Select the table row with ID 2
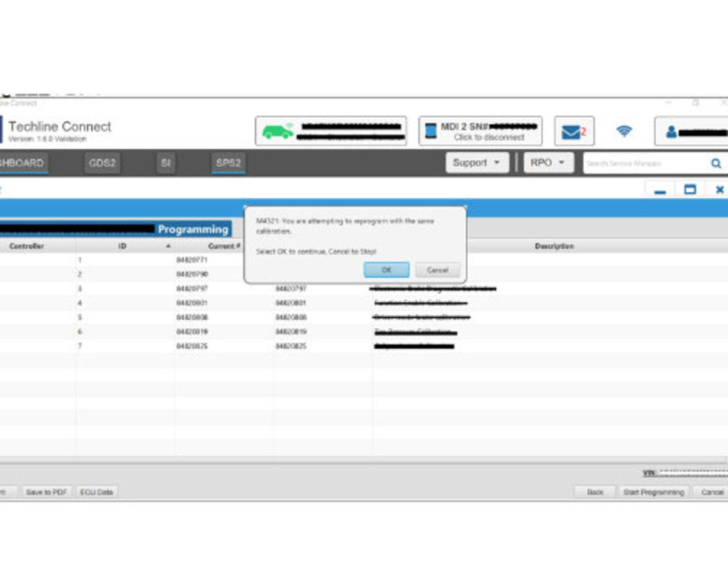Screen dimensions: 728x583 [x=364, y=274]
